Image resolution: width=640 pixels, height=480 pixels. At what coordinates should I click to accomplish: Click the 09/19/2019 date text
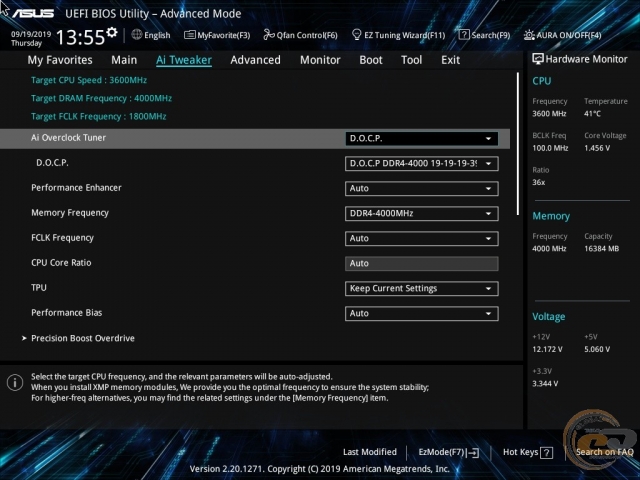(x=31, y=34)
